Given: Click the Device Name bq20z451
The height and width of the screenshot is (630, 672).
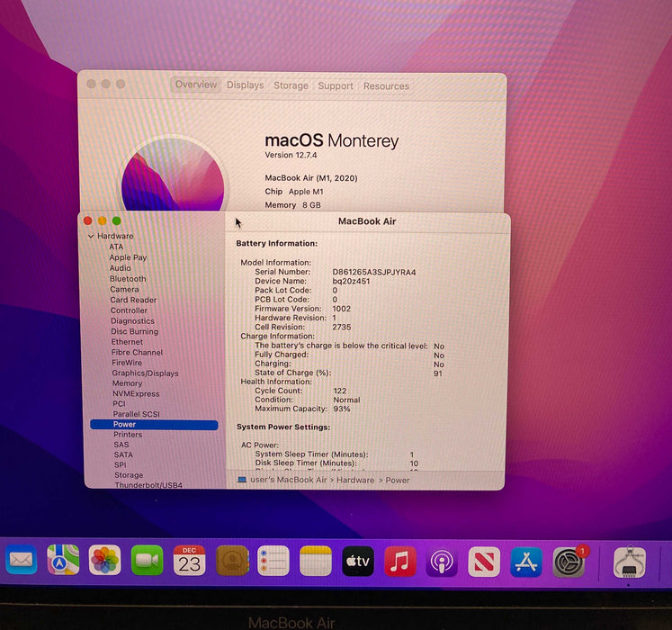Looking at the screenshot, I should (x=351, y=282).
